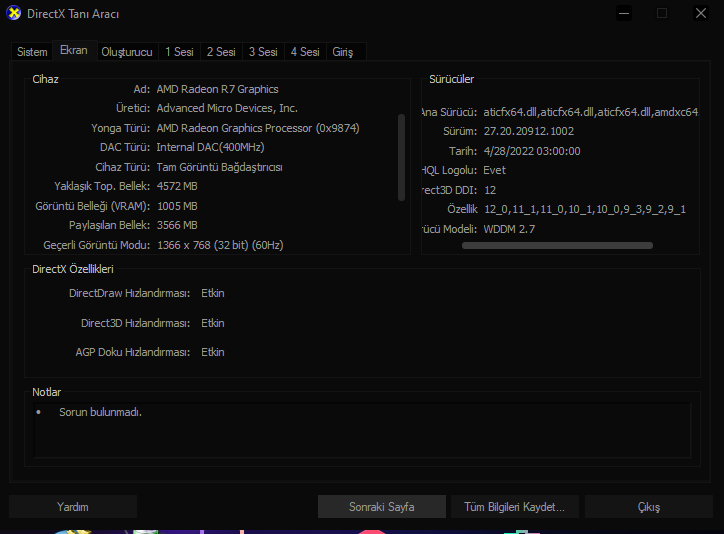724x534 pixels.
Task: Click the Görüntü Belleği (VRAM) label
Action: click(x=93, y=206)
